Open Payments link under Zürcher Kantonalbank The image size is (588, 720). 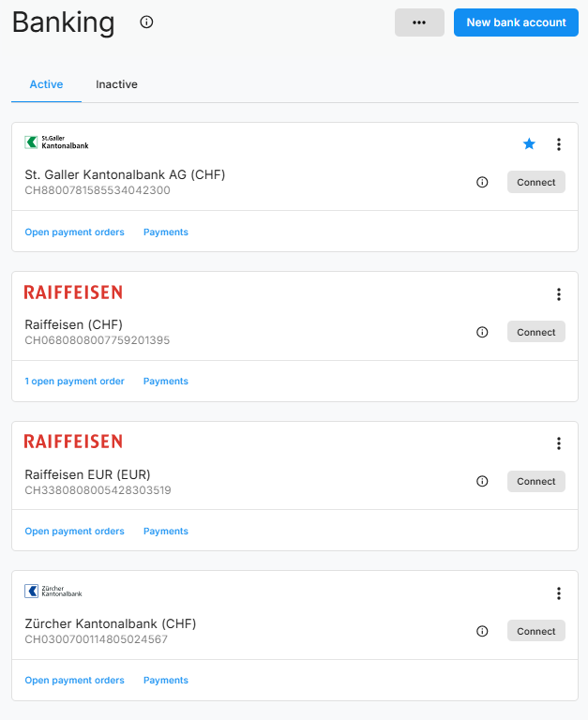166,681
